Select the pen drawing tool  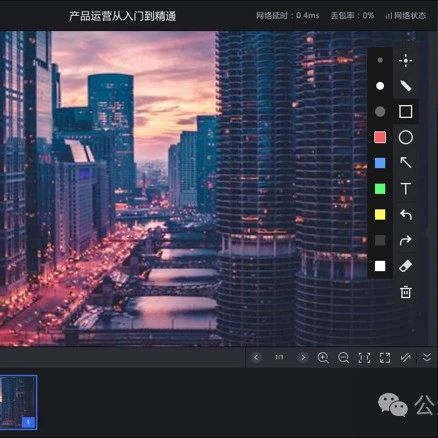[x=406, y=86]
